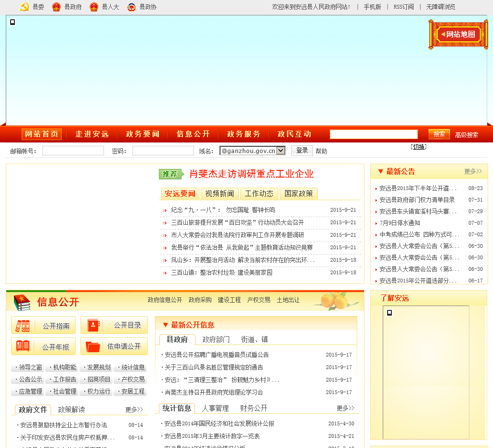Open 走进安远 in the navigation bar
Viewport: 493px width, 448px height.
click(x=92, y=134)
